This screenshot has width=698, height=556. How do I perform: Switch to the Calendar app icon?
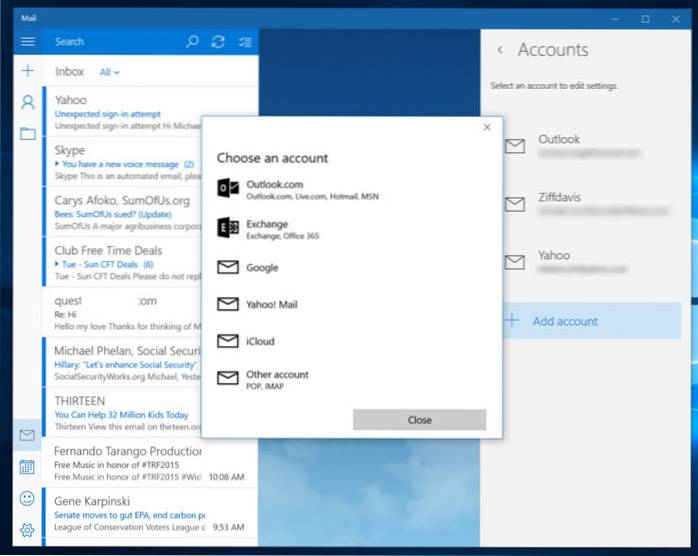[x=27, y=467]
